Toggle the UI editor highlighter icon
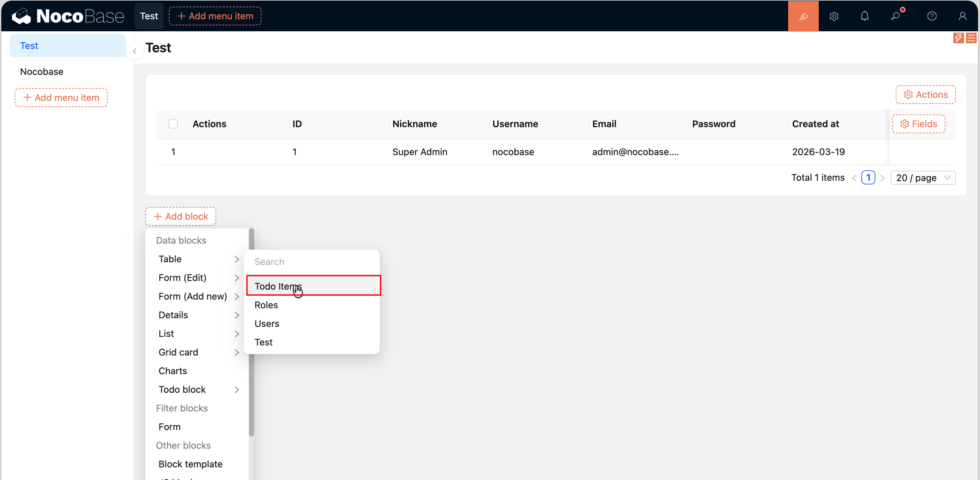Image resolution: width=980 pixels, height=480 pixels. click(803, 16)
